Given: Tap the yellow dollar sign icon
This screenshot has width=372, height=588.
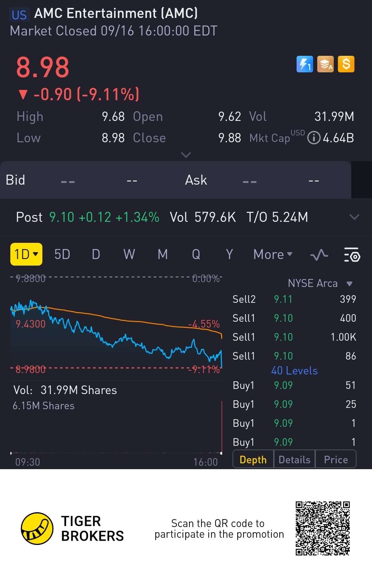Looking at the screenshot, I should click(x=346, y=64).
